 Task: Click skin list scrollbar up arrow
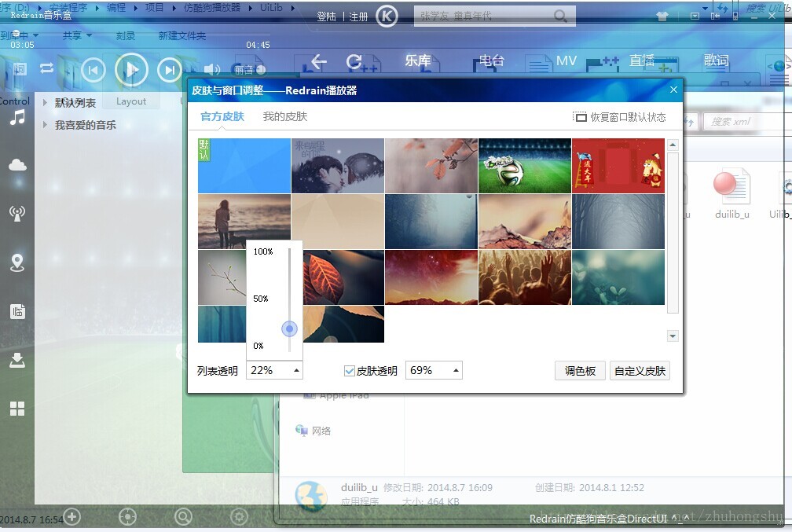673,145
